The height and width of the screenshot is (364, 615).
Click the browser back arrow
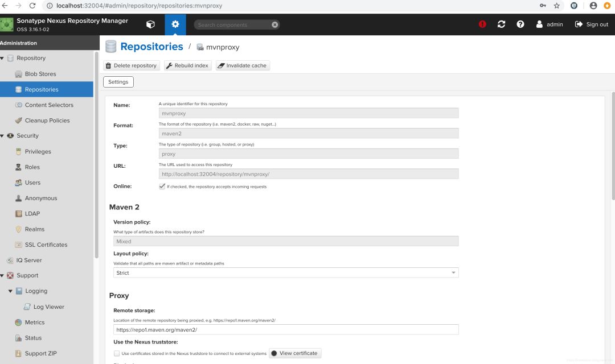pos(5,6)
